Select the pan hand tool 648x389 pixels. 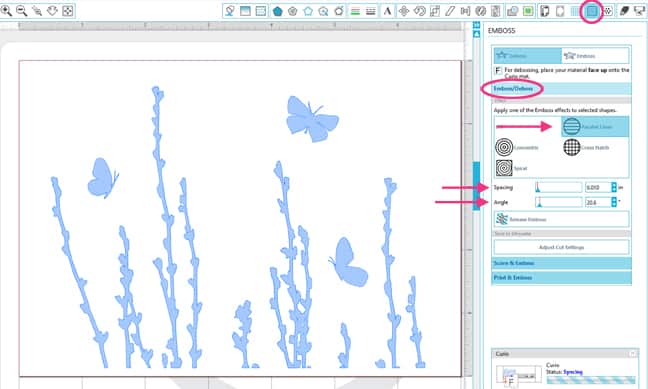pos(52,10)
